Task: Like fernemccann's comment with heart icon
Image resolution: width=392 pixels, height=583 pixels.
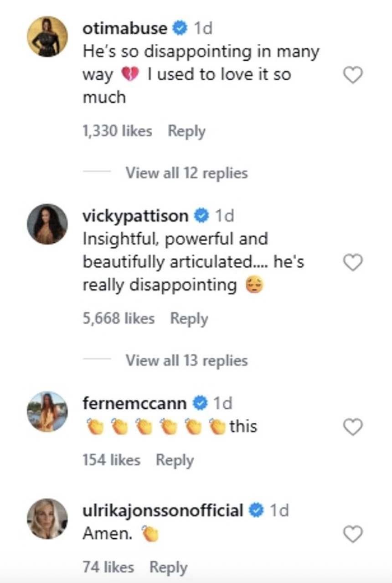Action: [x=352, y=427]
